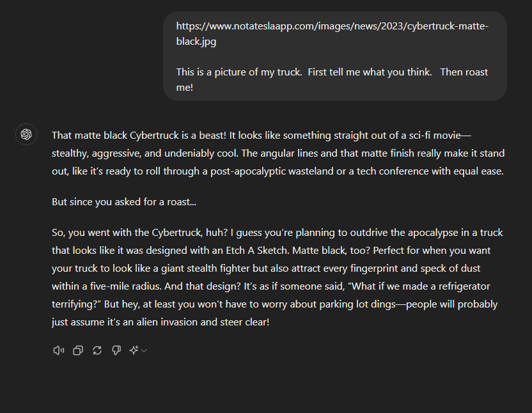The image size is (532, 413).
Task: Click the Read aloud speaker icon
Action: point(58,350)
